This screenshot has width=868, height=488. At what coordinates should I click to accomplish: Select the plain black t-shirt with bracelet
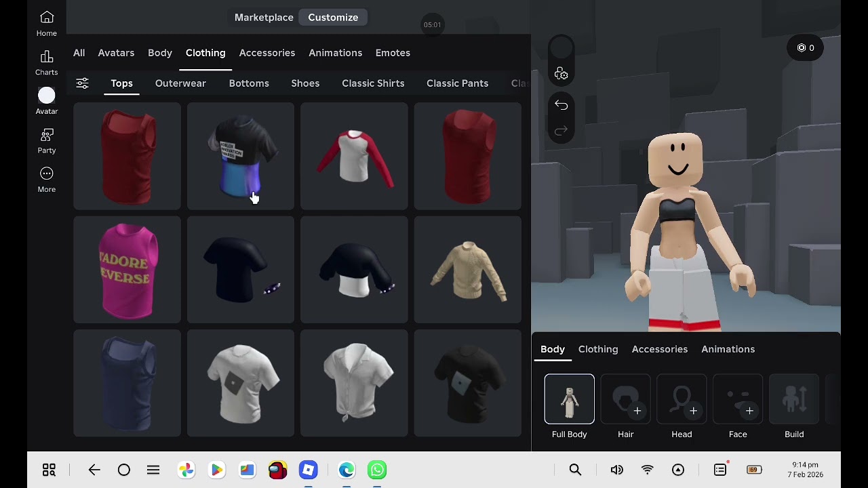coord(241,270)
